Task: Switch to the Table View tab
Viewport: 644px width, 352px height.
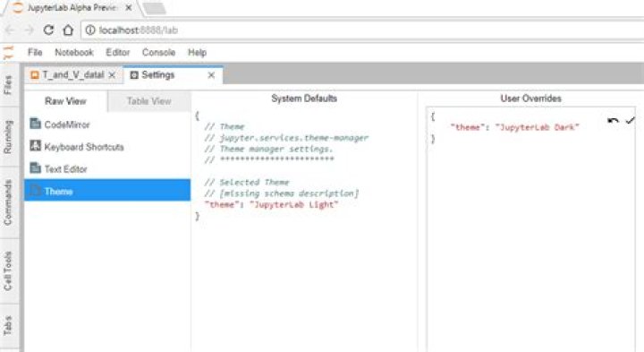Action: (x=149, y=101)
